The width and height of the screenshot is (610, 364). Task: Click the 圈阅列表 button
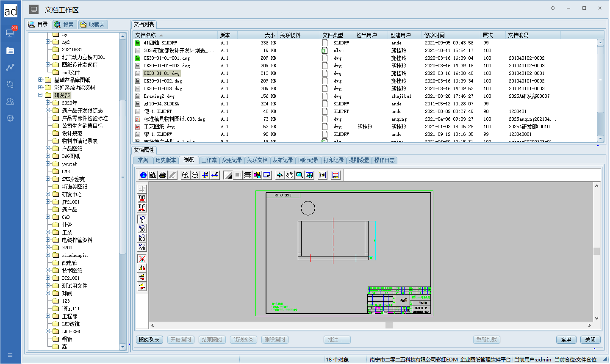150,339
